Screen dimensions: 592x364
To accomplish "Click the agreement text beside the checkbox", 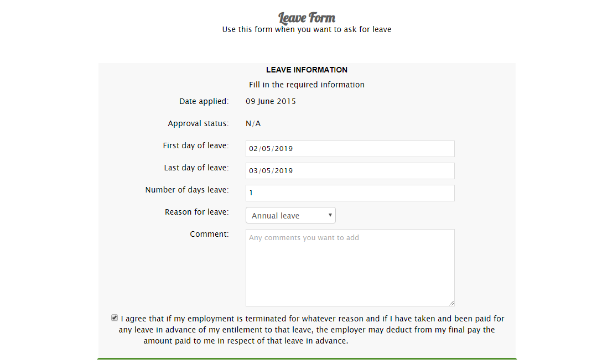I will click(x=311, y=330).
